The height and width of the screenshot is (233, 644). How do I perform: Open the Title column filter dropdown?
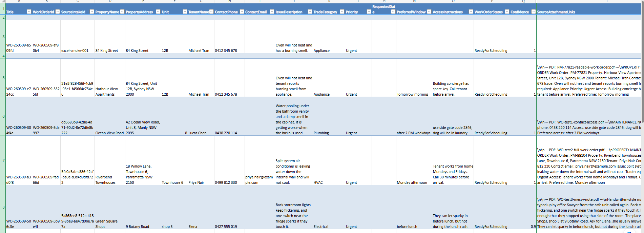click(29, 12)
